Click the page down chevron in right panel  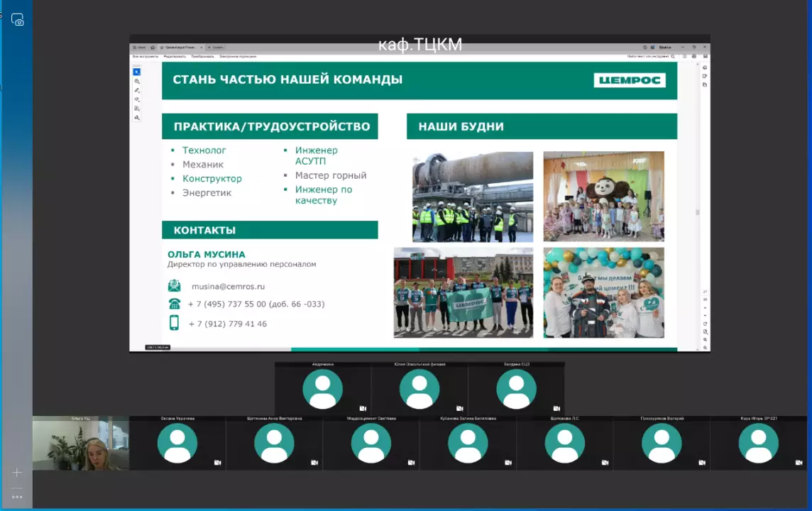(705, 316)
